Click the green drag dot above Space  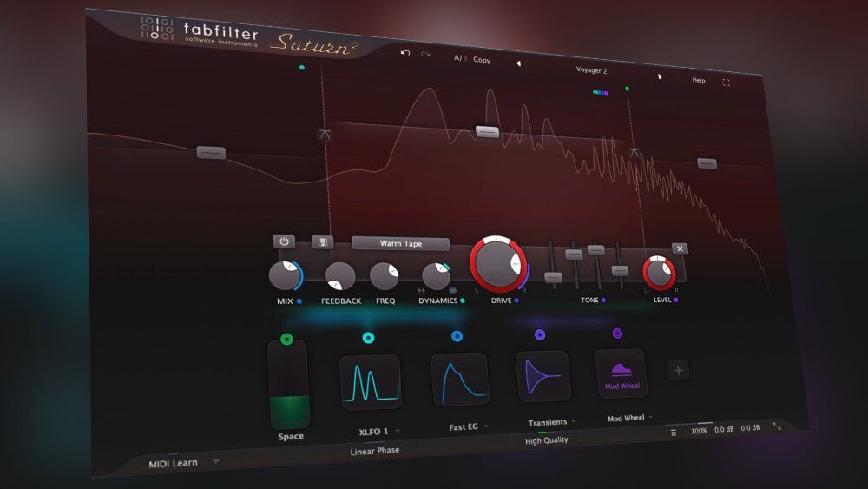[x=286, y=339]
